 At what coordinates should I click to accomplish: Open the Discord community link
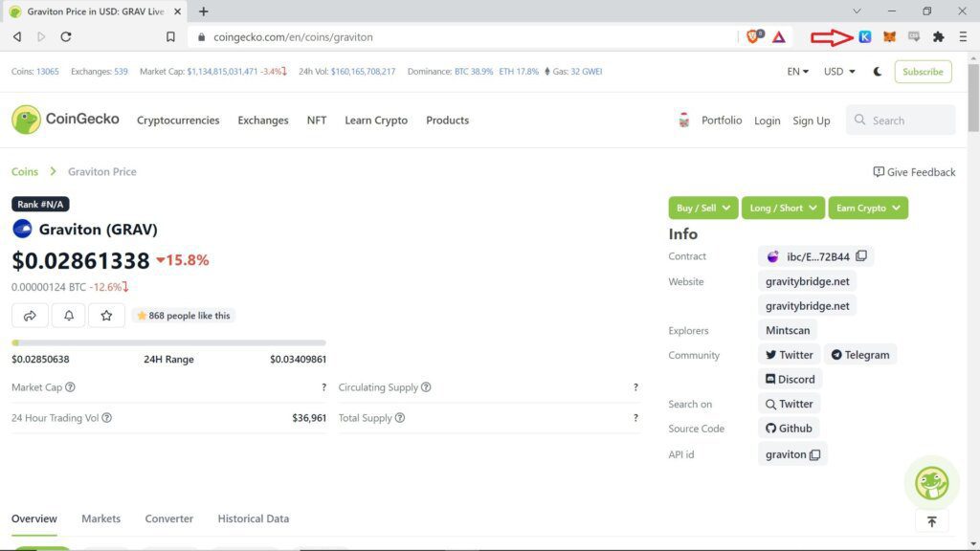coord(790,379)
